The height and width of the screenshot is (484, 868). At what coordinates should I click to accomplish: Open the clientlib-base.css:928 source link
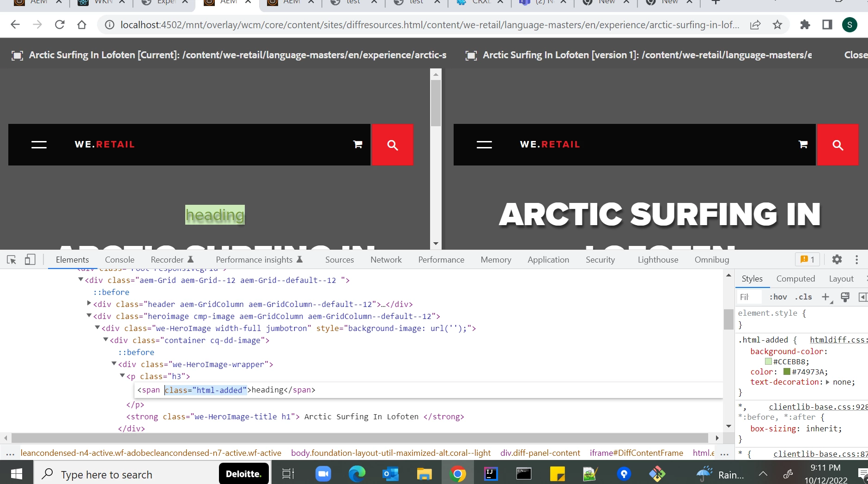[x=818, y=407]
